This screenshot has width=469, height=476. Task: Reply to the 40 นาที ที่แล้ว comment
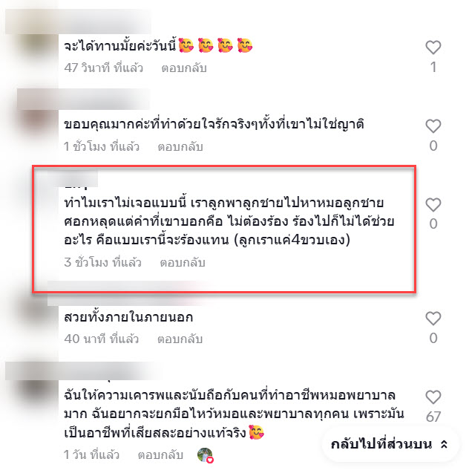pyautogui.click(x=180, y=339)
